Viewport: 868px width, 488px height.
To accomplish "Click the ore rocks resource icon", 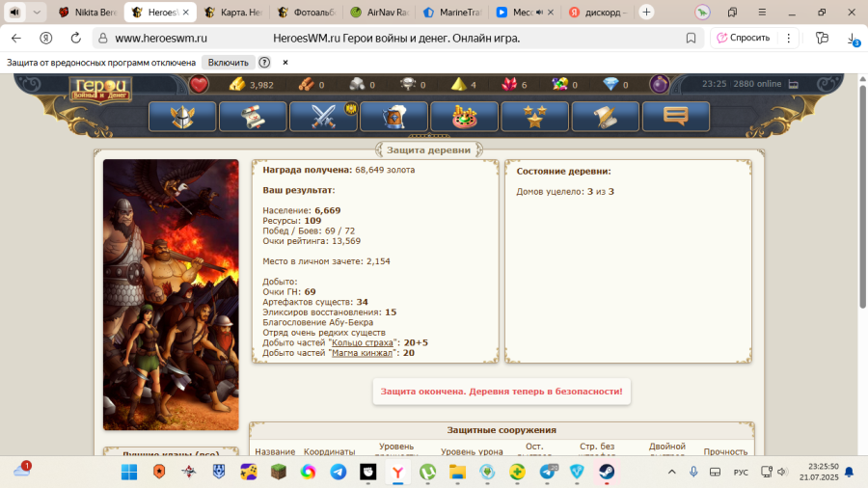I will 357,85.
